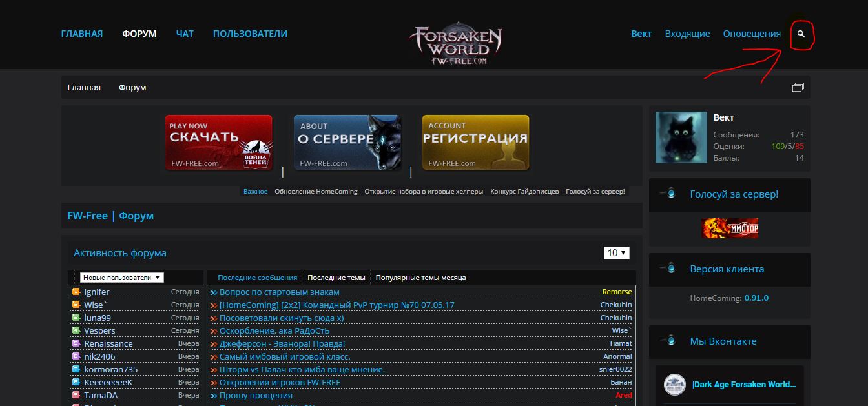Click the user icon beside nik2406
Screen dimensions: 868x406
coord(76,356)
